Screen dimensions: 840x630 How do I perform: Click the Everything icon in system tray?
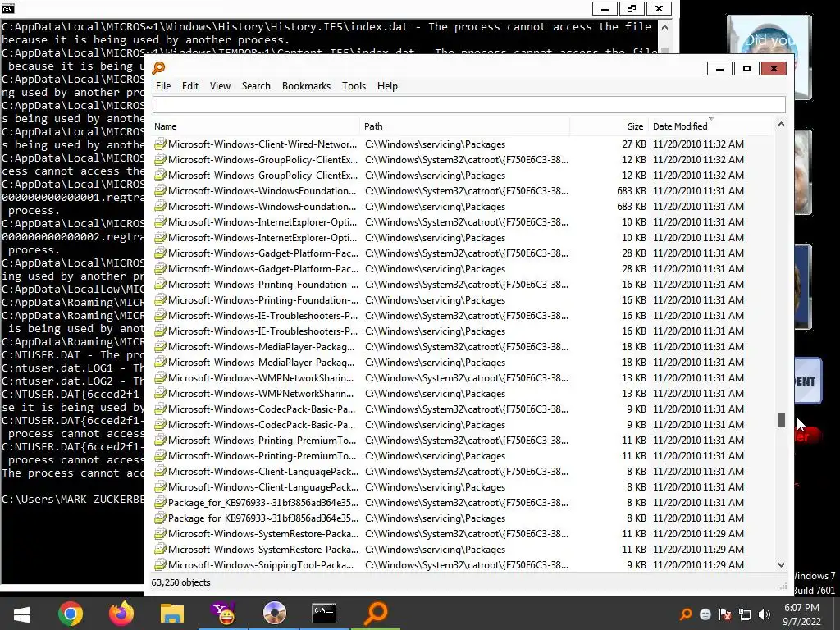click(x=686, y=614)
